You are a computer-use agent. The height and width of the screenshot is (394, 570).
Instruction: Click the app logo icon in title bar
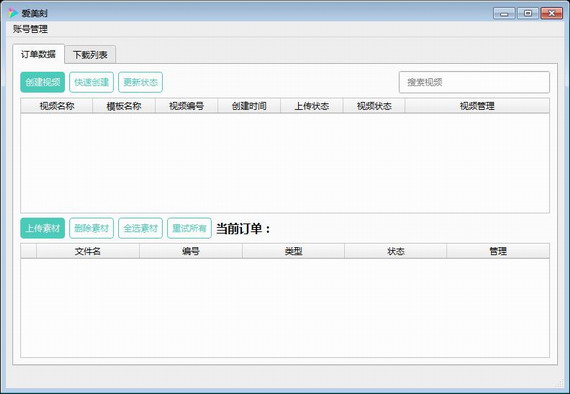coord(13,13)
